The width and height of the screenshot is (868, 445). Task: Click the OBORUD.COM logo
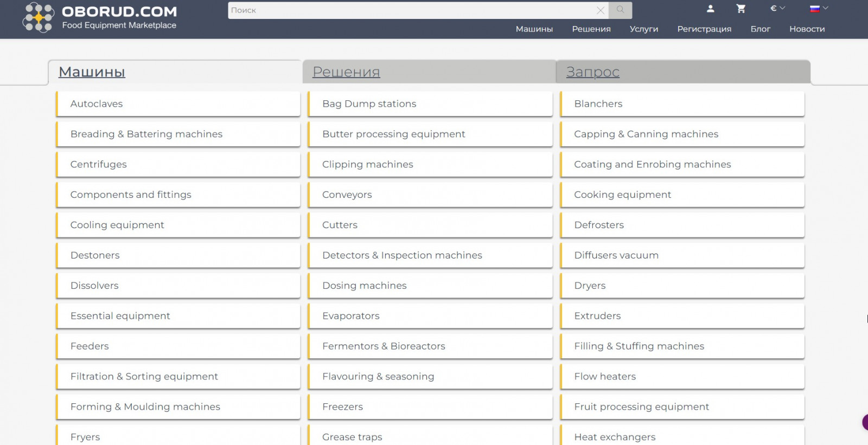point(100,17)
